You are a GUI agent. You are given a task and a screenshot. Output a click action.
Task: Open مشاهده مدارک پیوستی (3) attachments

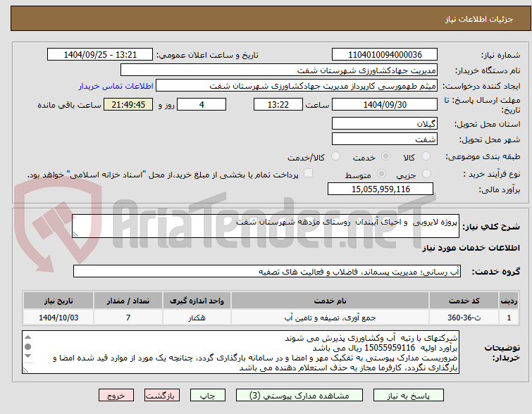tap(299, 396)
